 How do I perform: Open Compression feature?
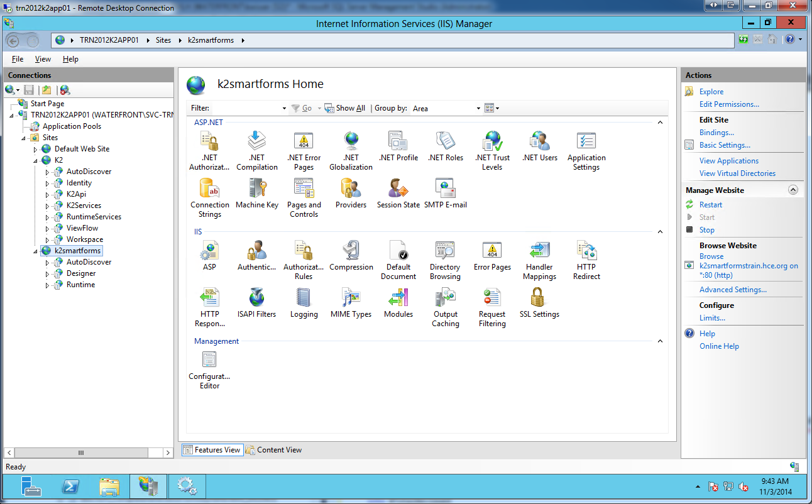[x=351, y=256]
